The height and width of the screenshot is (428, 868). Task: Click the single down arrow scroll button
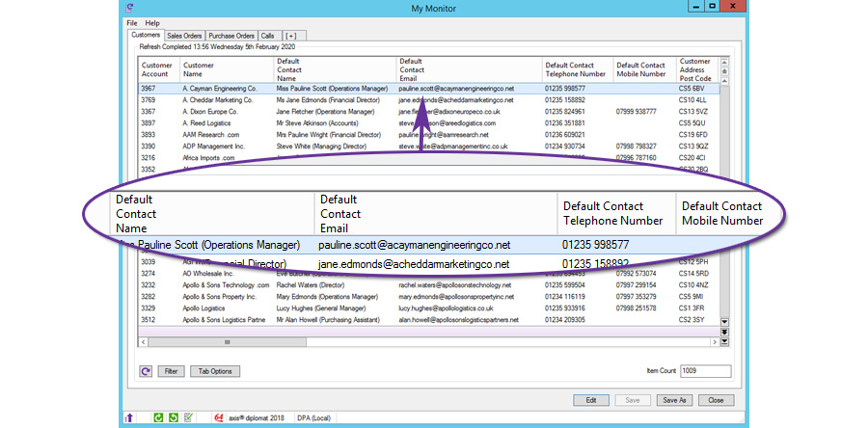(724, 322)
